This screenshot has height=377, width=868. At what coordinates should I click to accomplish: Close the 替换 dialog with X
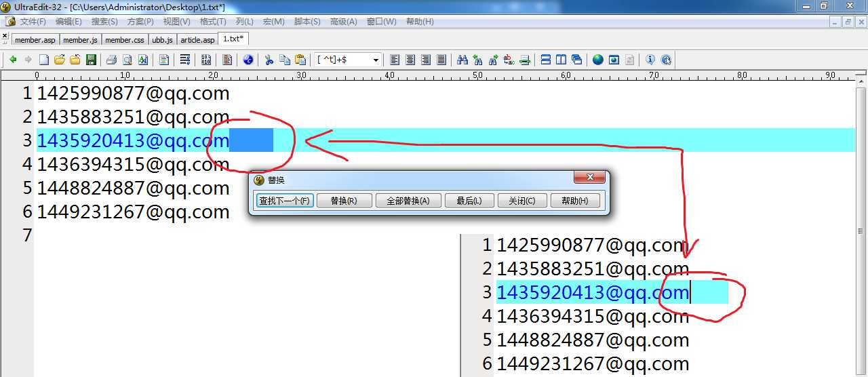[589, 178]
